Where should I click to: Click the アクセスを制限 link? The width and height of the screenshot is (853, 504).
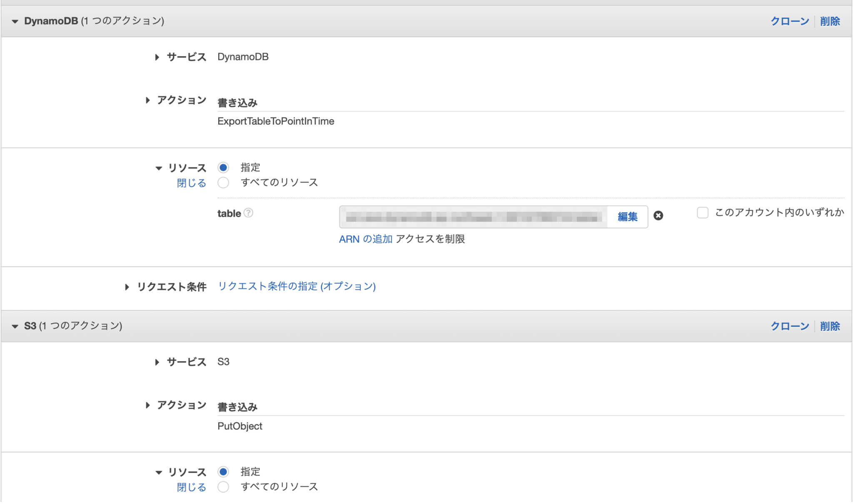click(431, 239)
